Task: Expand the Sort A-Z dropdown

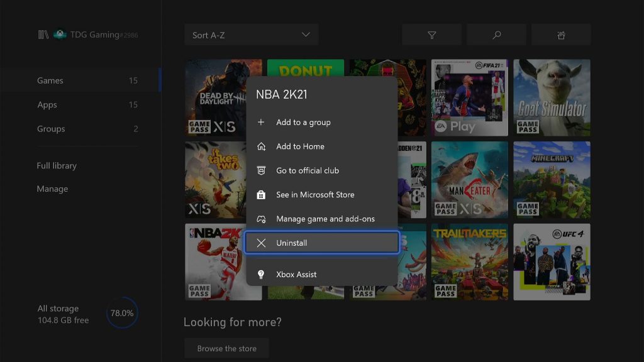Action: (252, 35)
